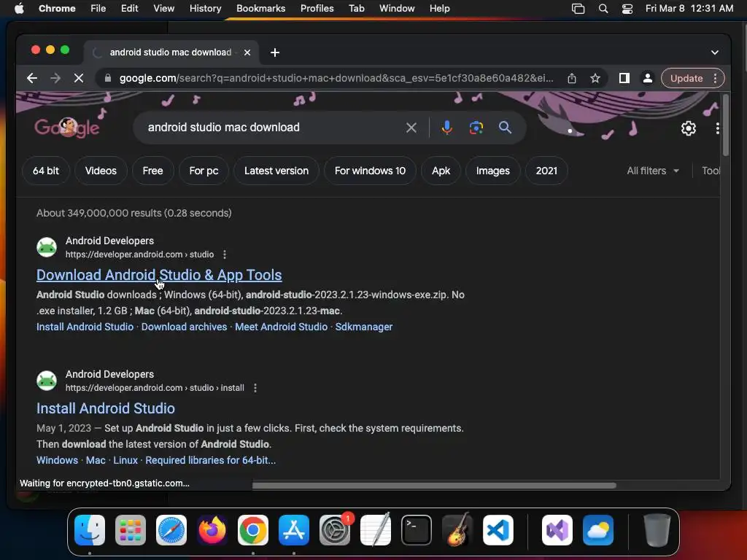The width and height of the screenshot is (747, 560).
Task: Open a new tab with plus
Action: tap(275, 52)
